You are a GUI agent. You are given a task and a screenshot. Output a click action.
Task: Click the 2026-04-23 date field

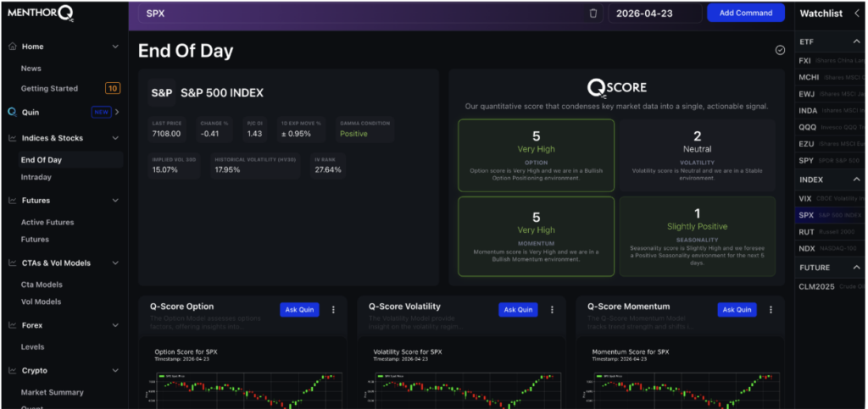point(655,14)
